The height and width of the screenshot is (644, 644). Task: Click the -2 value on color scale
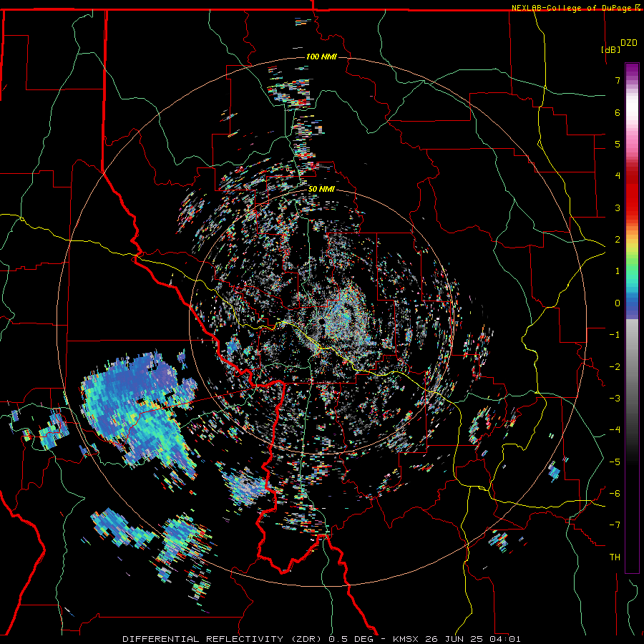tap(615, 367)
